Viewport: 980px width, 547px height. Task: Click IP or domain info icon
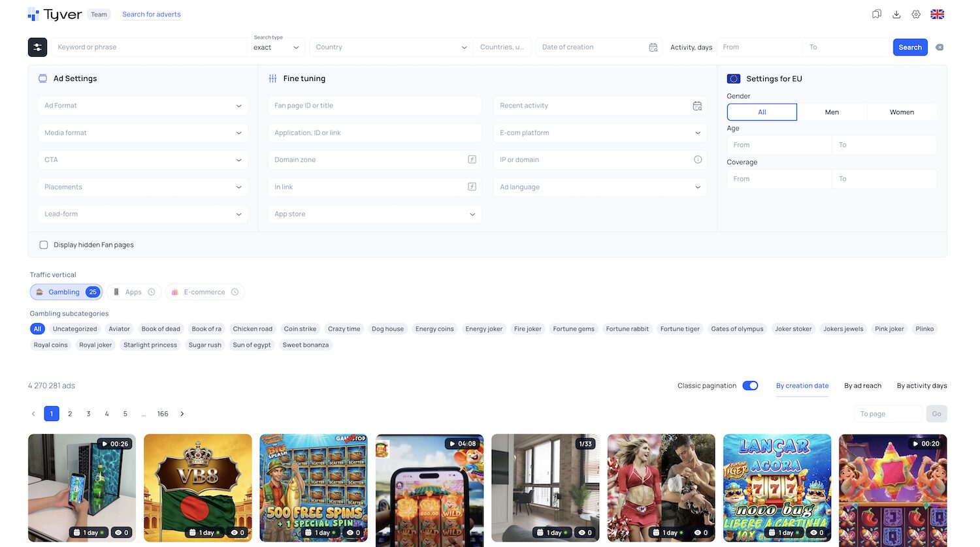(697, 160)
